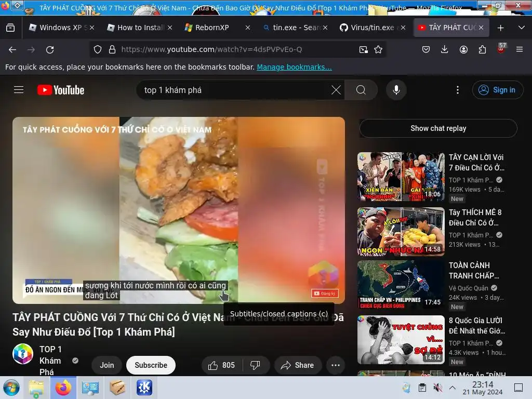Go back one page in Firefox
The image size is (532, 399).
pos(12,50)
